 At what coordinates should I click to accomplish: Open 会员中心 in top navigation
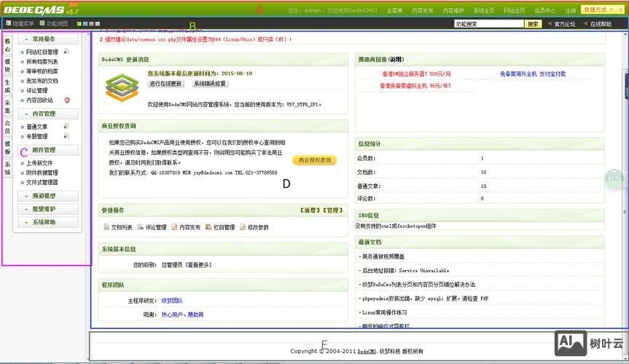545,11
